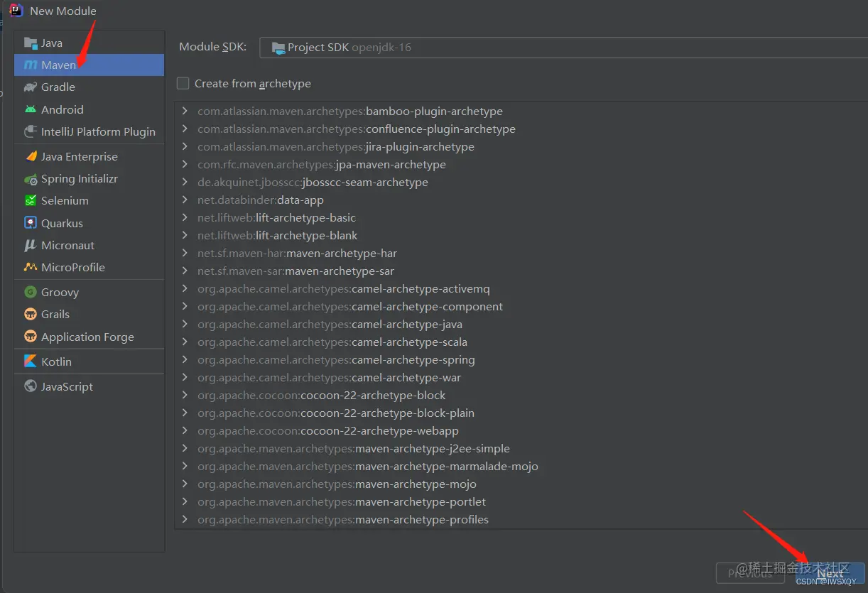Click the Application Forge icon
This screenshot has height=593, width=868.
(x=31, y=337)
